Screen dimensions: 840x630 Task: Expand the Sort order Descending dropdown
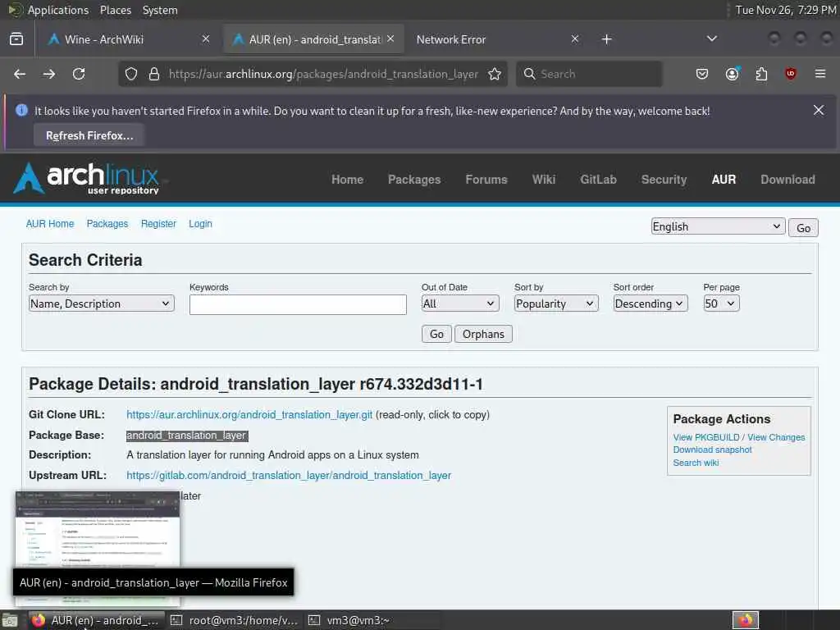(x=651, y=304)
